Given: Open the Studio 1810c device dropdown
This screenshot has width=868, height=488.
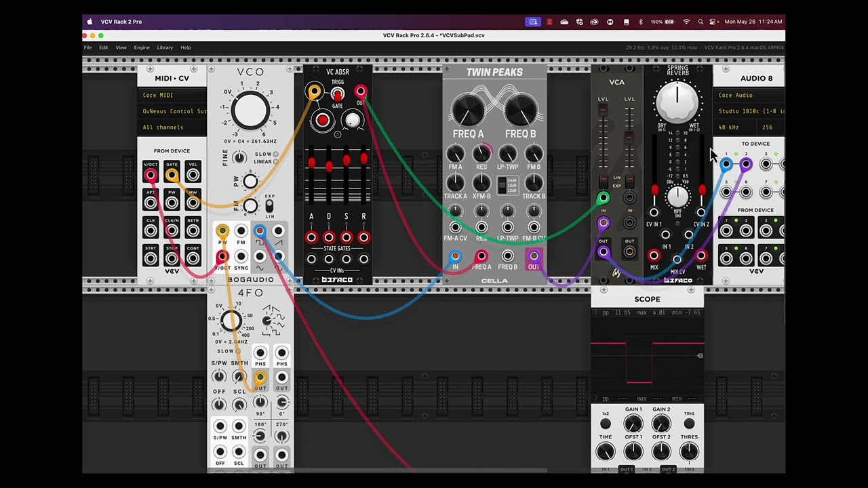Looking at the screenshot, I should (x=749, y=111).
